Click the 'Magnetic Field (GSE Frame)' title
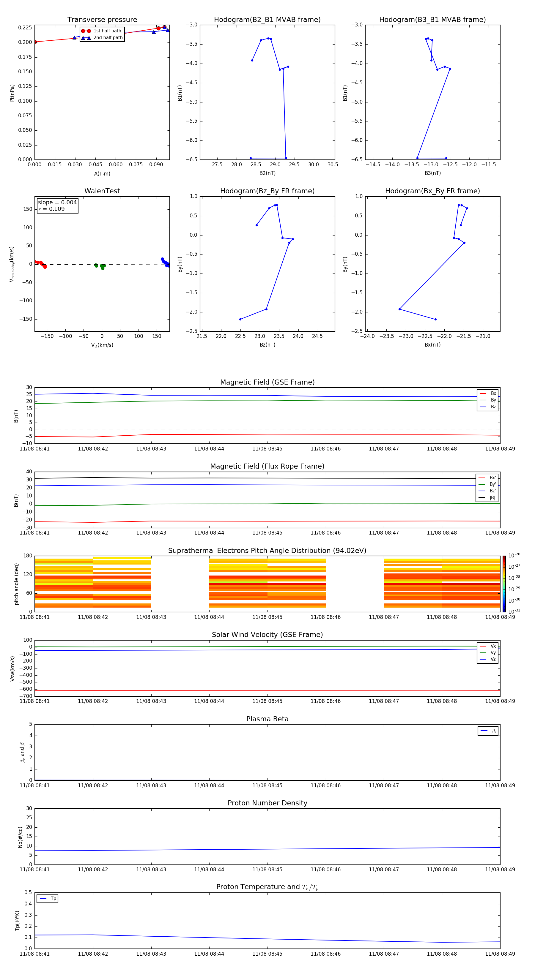The height and width of the screenshot is (980, 535). 267,382
